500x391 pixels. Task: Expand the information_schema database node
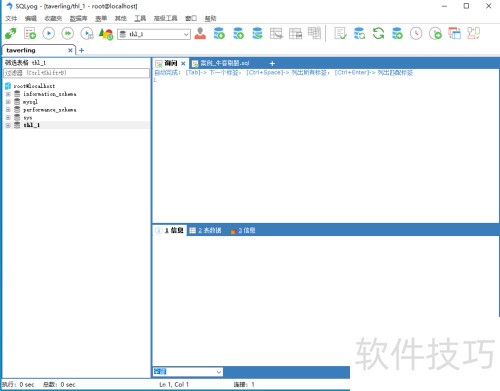coord(8,94)
